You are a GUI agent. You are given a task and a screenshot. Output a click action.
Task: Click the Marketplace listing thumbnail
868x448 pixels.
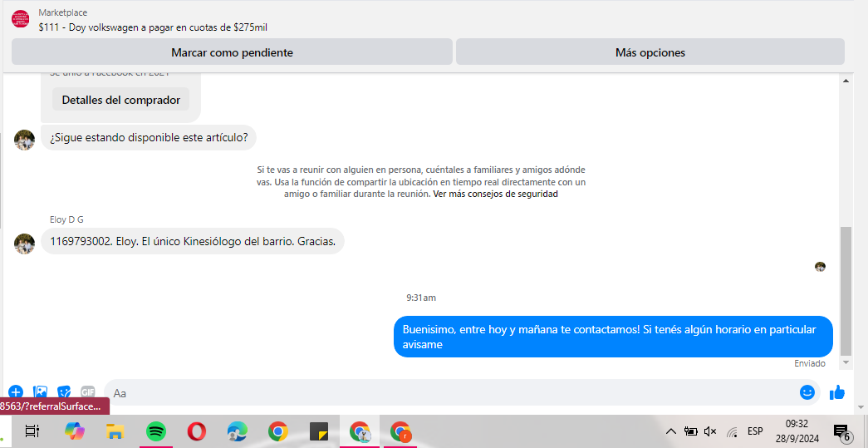pyautogui.click(x=20, y=19)
